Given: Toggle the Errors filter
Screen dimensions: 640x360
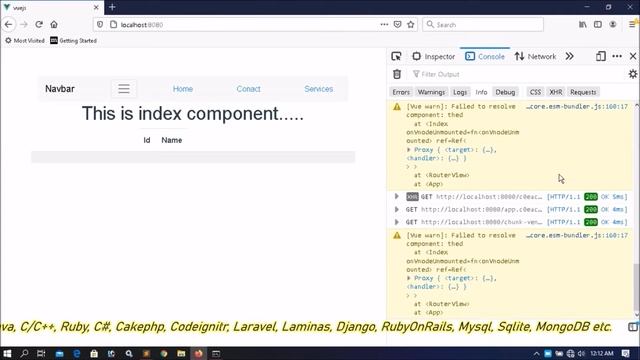Looking at the screenshot, I should pos(401,92).
